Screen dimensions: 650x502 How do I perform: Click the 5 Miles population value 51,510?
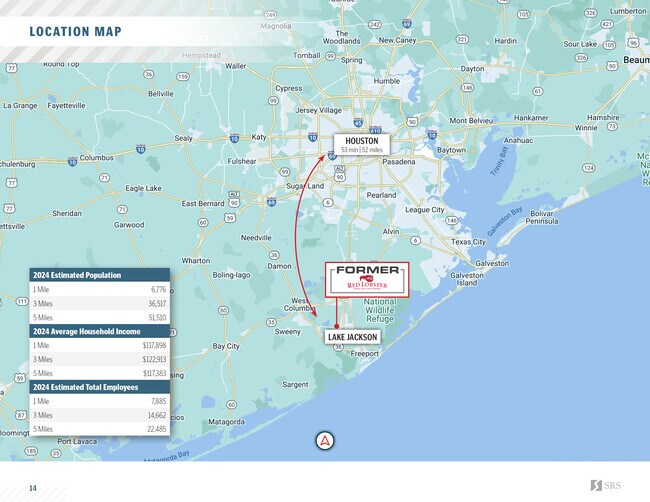[x=155, y=317]
